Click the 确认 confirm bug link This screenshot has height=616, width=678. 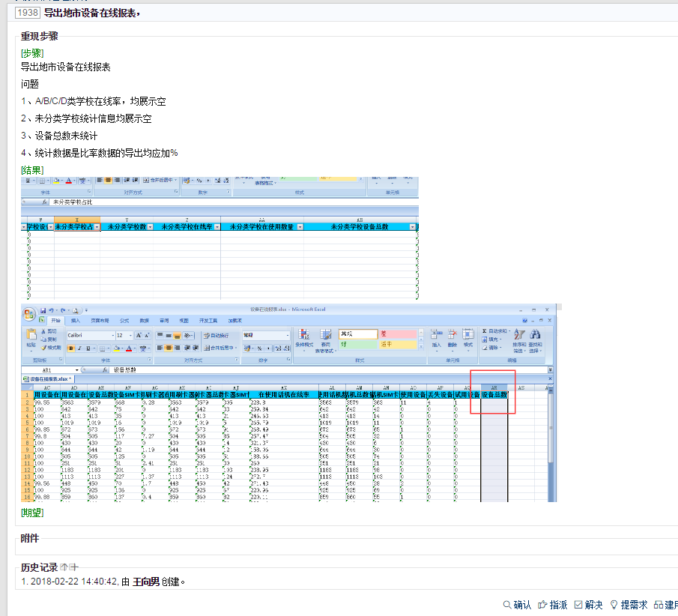tap(517, 605)
